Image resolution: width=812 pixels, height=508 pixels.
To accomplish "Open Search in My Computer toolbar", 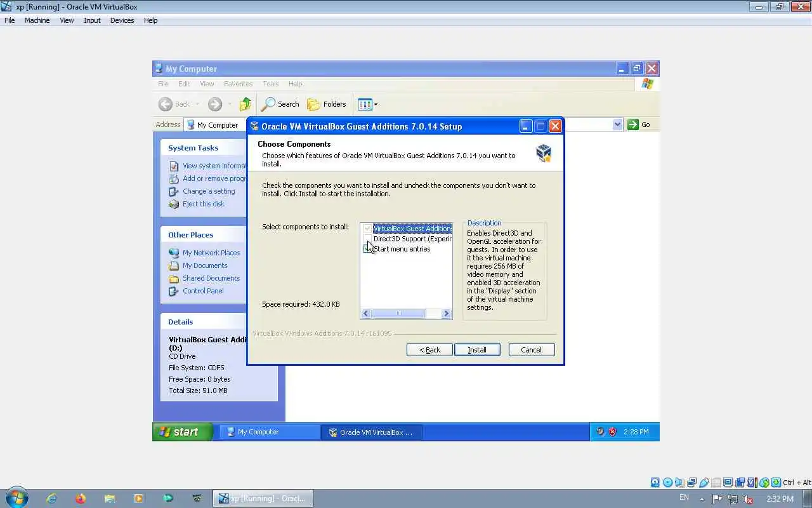I will click(280, 104).
